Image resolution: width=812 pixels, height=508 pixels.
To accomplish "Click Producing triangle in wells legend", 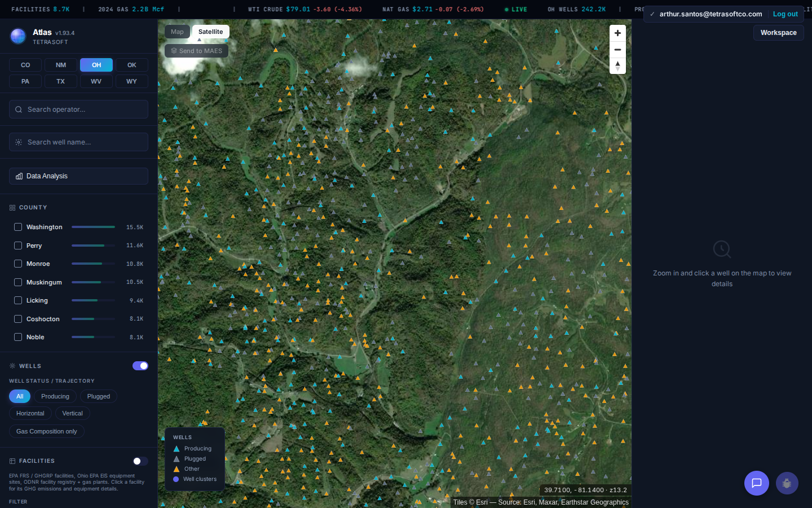I will pos(176,449).
